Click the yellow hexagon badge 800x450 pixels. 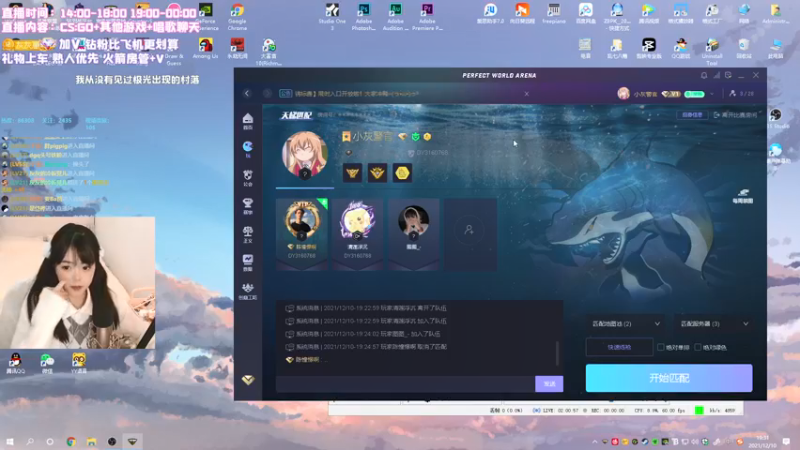click(x=402, y=173)
